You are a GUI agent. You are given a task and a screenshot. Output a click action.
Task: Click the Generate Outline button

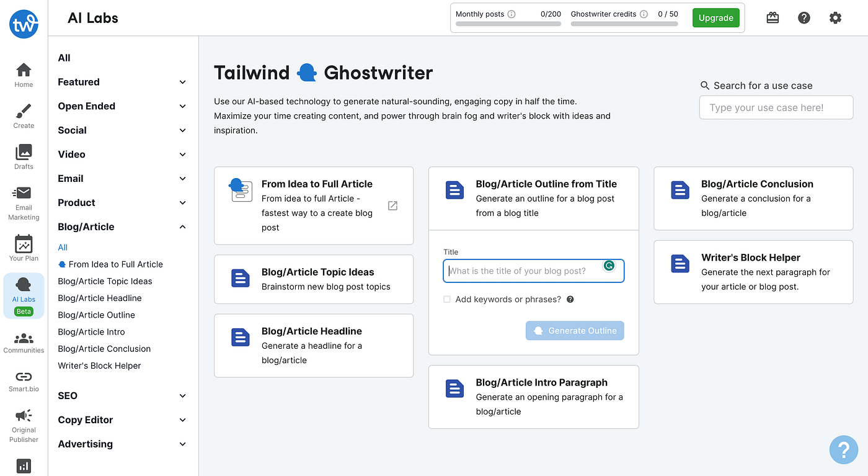[x=575, y=331]
